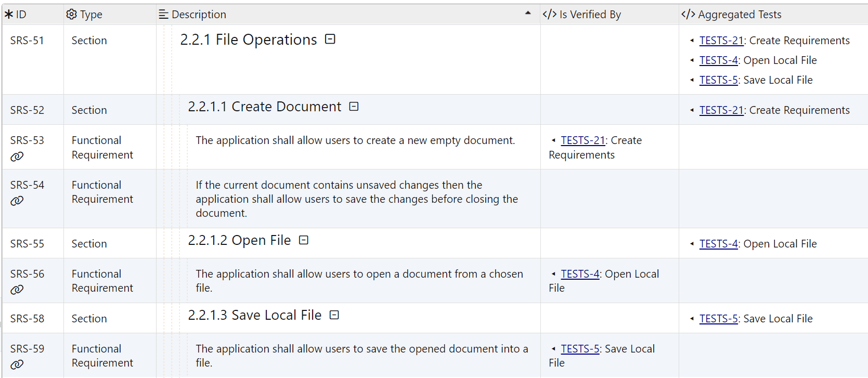
Task: Open TESTS-21 link in SRS-51 row
Action: click(721, 41)
